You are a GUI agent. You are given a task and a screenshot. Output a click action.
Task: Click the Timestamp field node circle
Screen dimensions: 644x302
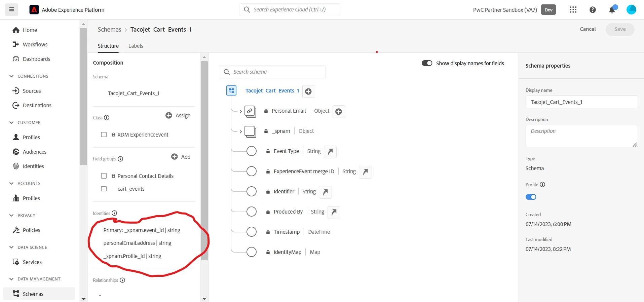(252, 232)
